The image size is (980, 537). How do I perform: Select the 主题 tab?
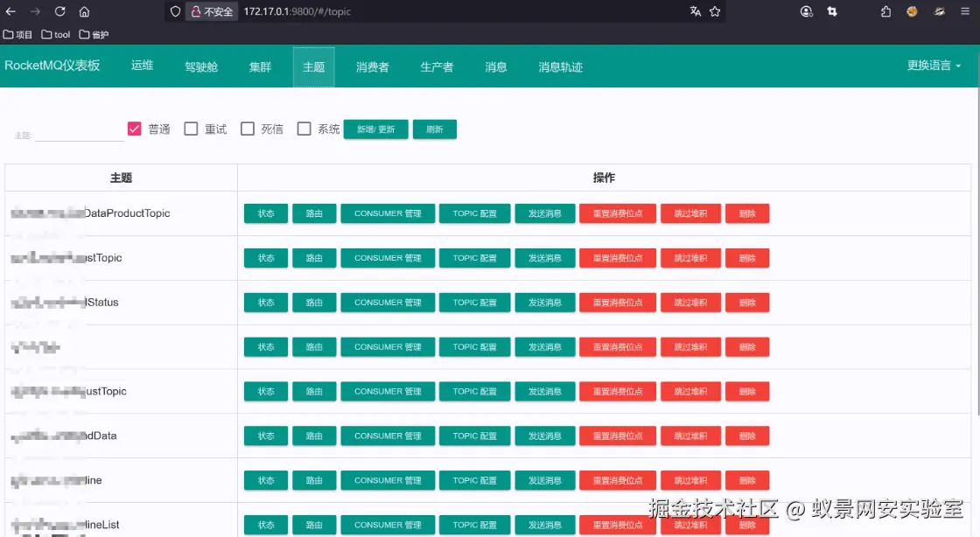click(314, 66)
